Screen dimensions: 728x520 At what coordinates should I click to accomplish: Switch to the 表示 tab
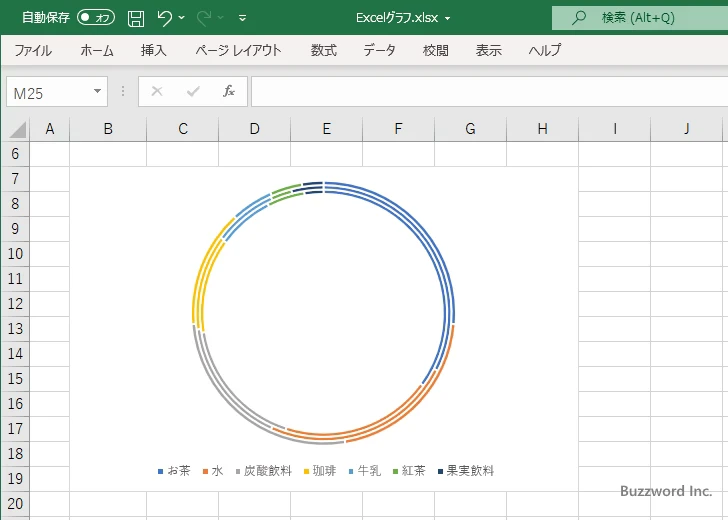pyautogui.click(x=488, y=50)
